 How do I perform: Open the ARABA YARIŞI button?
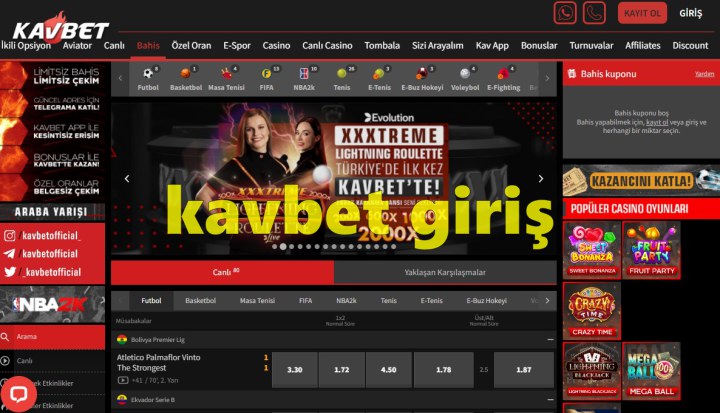click(52, 212)
